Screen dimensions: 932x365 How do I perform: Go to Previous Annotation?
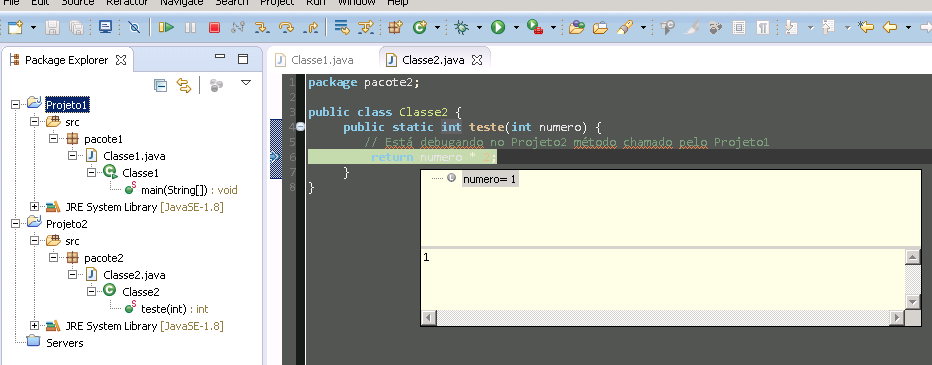(x=829, y=27)
